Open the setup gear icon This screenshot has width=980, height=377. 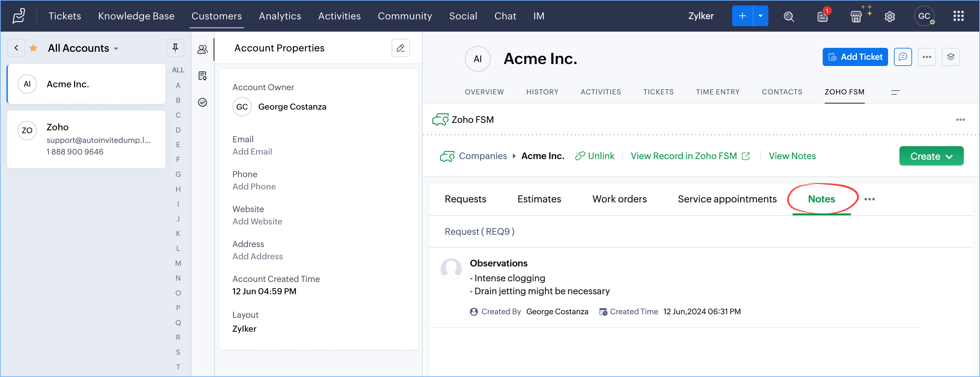coord(889,16)
